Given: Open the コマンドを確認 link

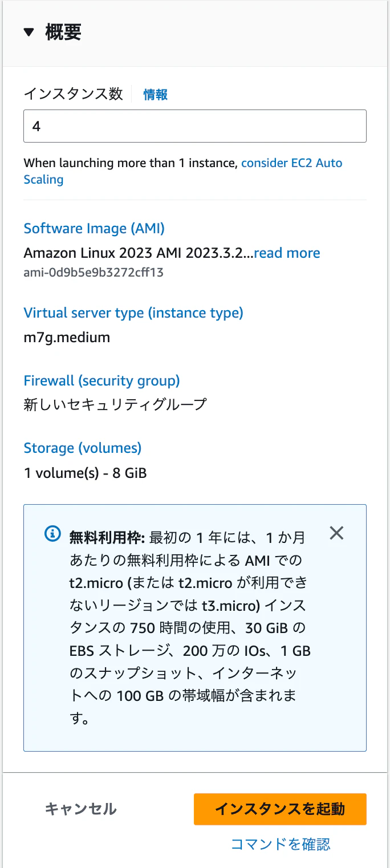Looking at the screenshot, I should (x=281, y=844).
